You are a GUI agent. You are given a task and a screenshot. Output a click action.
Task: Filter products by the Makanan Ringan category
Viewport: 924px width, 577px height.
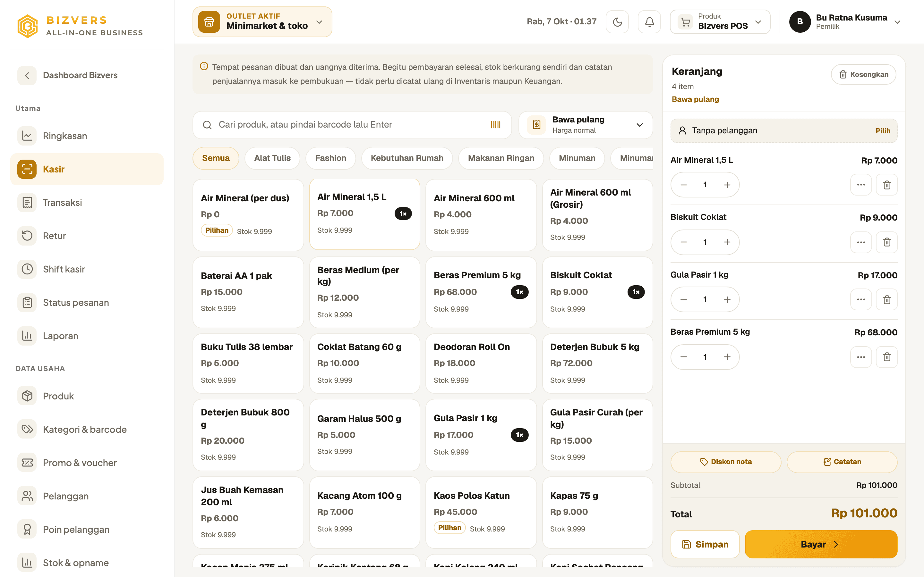click(501, 158)
